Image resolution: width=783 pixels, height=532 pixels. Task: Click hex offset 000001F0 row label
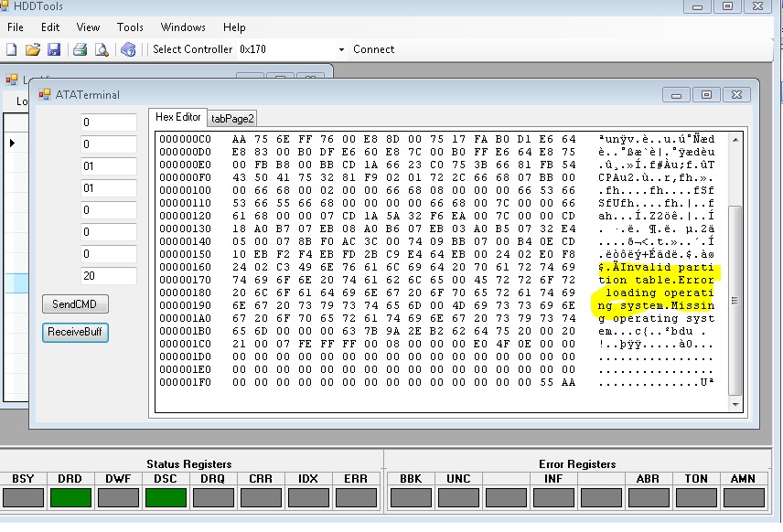point(186,382)
